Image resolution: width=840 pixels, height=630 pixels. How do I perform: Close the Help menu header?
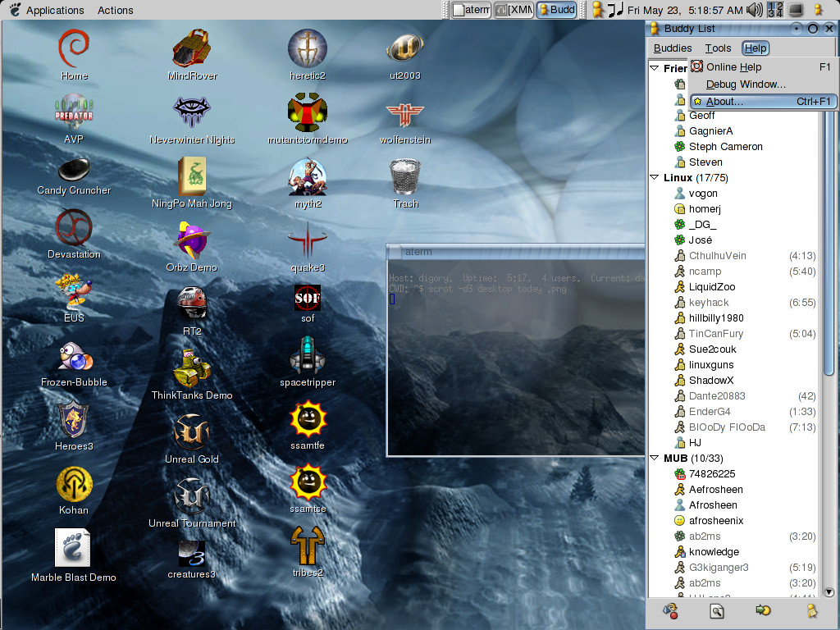click(x=756, y=48)
